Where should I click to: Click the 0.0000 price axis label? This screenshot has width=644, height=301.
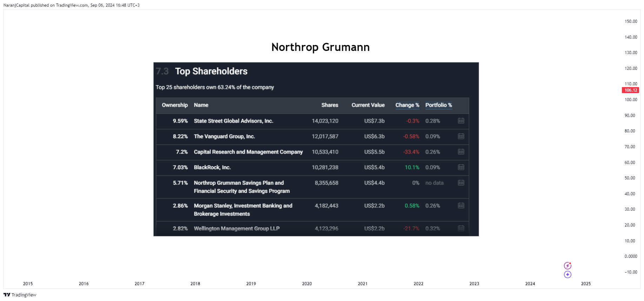pos(631,256)
